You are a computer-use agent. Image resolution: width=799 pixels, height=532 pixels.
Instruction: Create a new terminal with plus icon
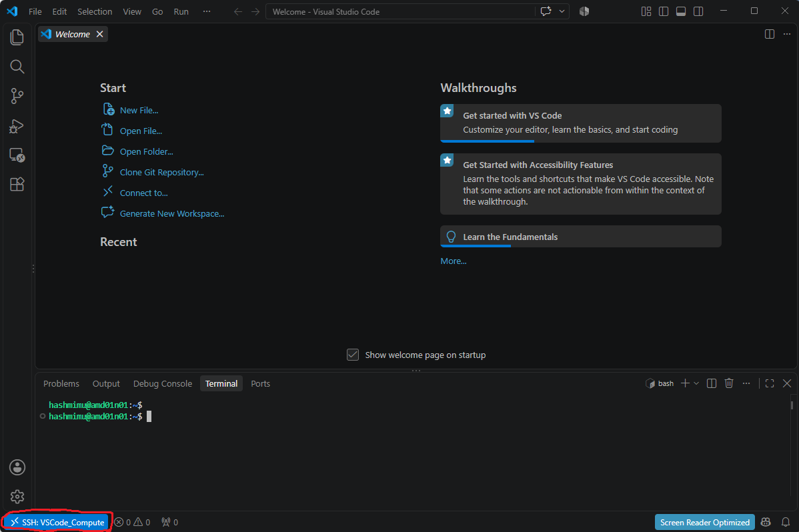point(685,384)
